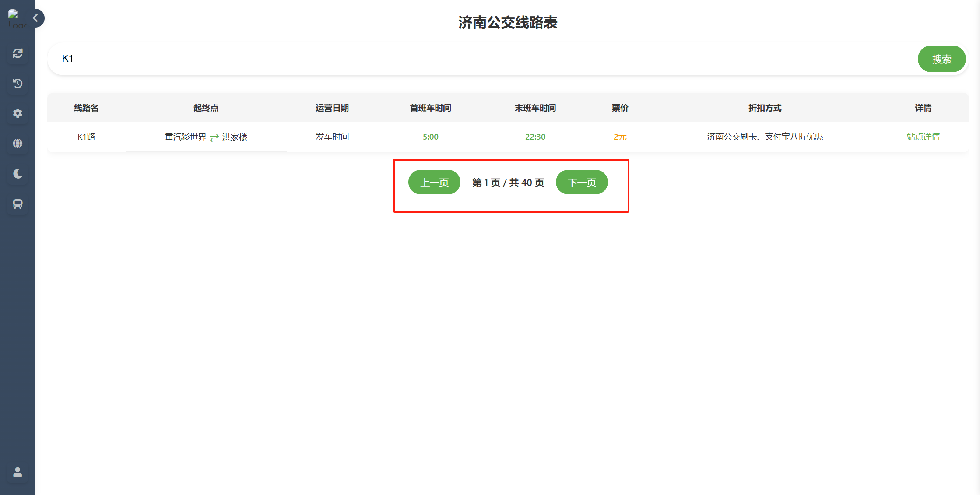
Task: Go to previous page with 上一页
Action: coord(434,183)
